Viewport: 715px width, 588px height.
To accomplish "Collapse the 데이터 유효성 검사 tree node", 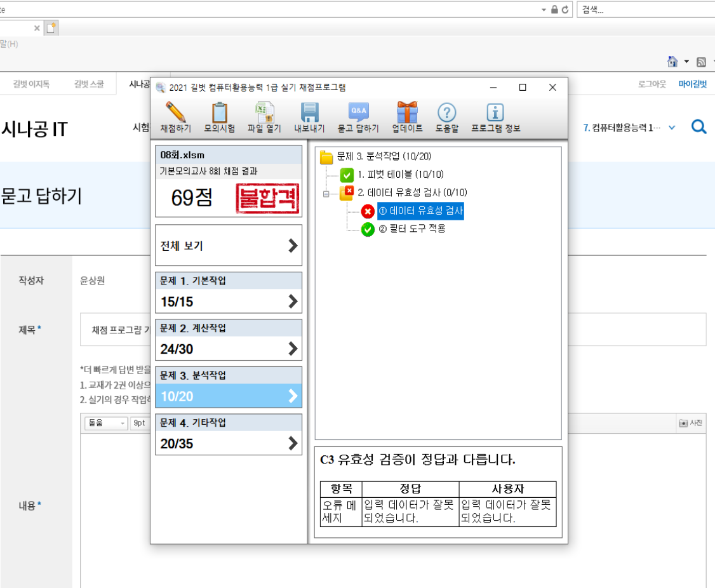I will click(x=326, y=194).
